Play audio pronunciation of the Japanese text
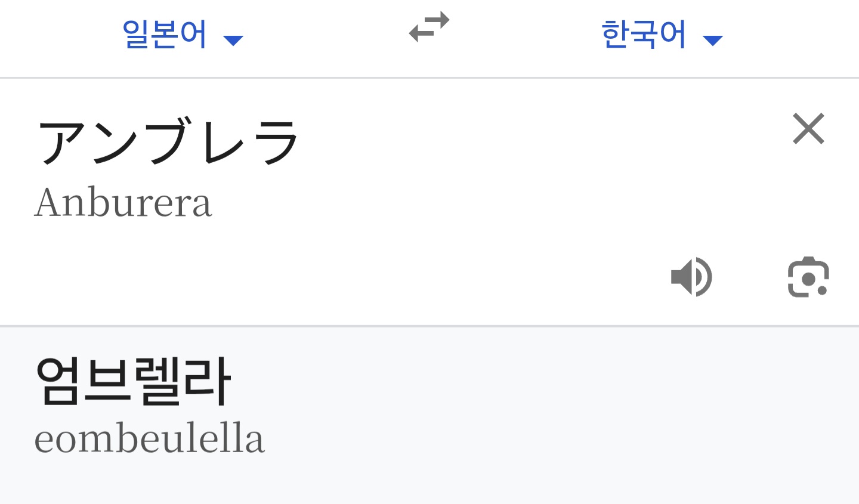This screenshot has width=859, height=504. pyautogui.click(x=691, y=277)
